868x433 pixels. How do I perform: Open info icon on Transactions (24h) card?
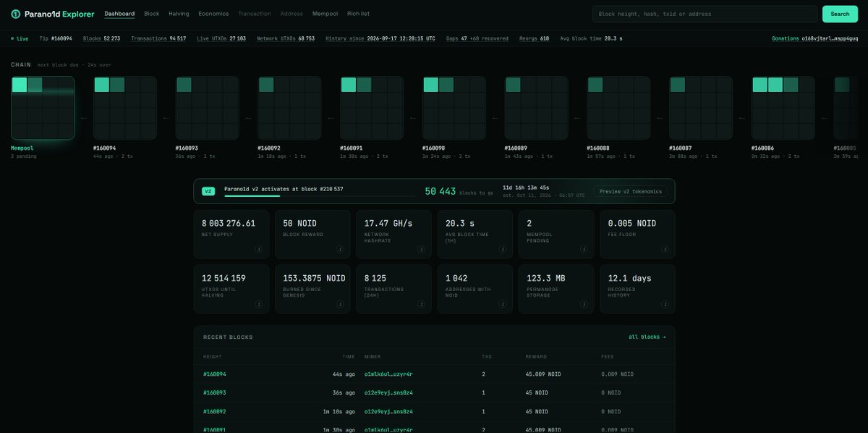point(421,304)
